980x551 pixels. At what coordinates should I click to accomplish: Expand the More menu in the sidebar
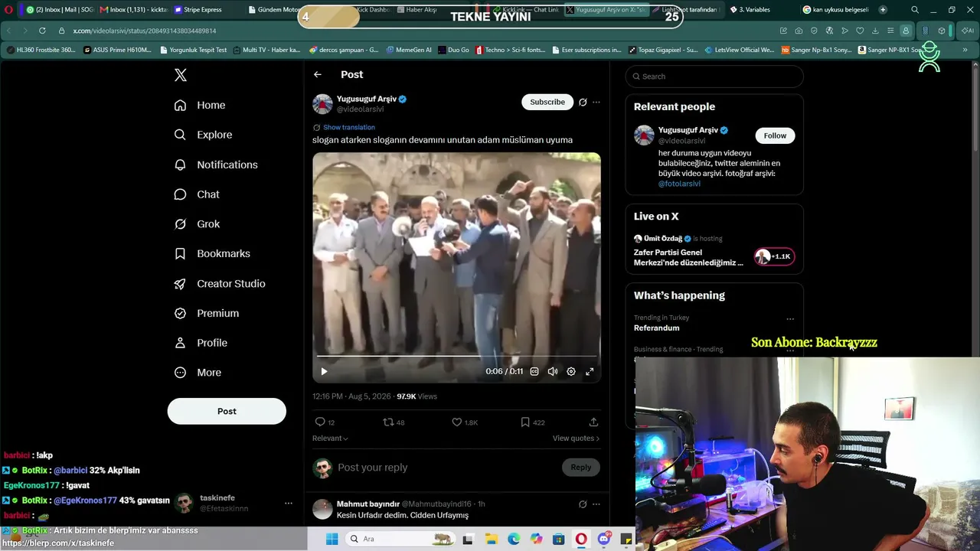click(198, 373)
